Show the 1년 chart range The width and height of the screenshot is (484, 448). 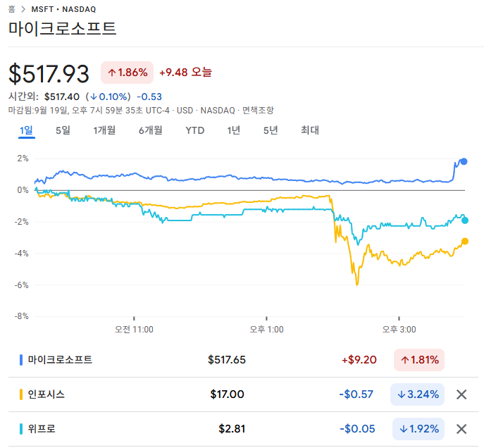click(234, 130)
